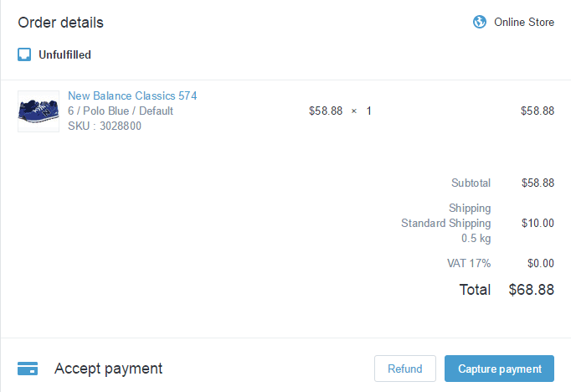Click the Unfulfilled status tray icon
This screenshot has width=571, height=392.
coord(24,55)
